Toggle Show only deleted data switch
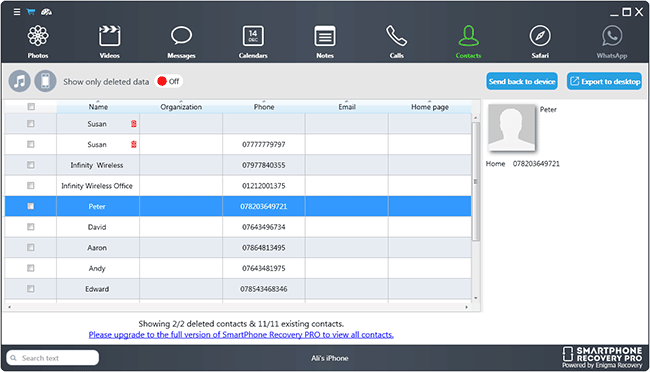The image size is (650, 372). [x=169, y=81]
